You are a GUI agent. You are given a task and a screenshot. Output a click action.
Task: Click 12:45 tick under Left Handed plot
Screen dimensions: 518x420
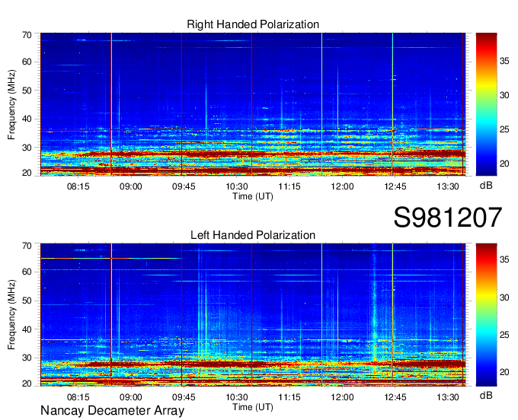tap(395, 397)
